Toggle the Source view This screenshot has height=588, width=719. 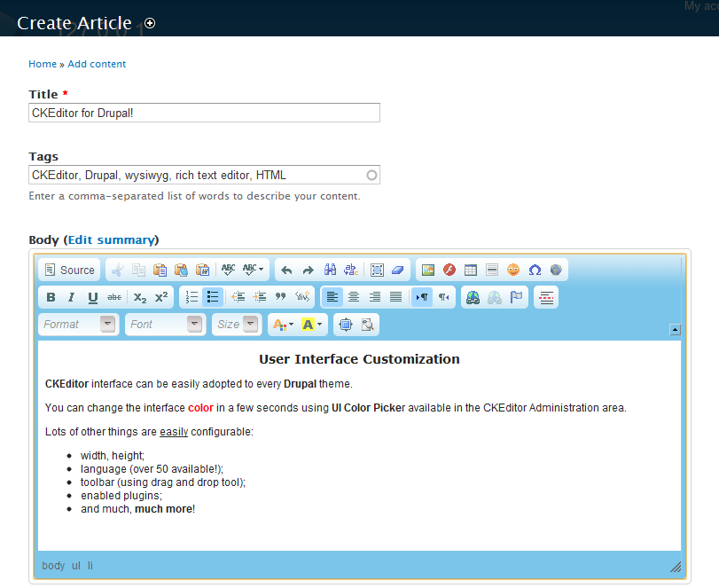[69, 270]
